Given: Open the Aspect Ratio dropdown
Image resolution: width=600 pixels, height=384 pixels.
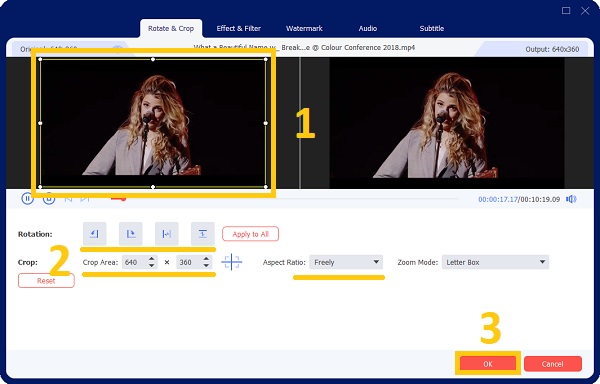Looking at the screenshot, I should [x=346, y=262].
